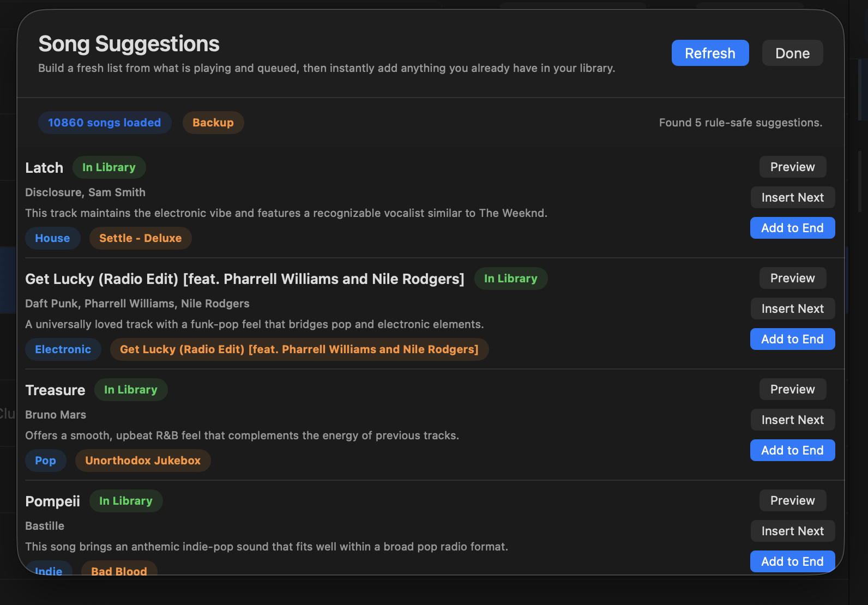Click the "Build a fresh list" subtitle text
The image size is (868, 605).
pos(327,68)
